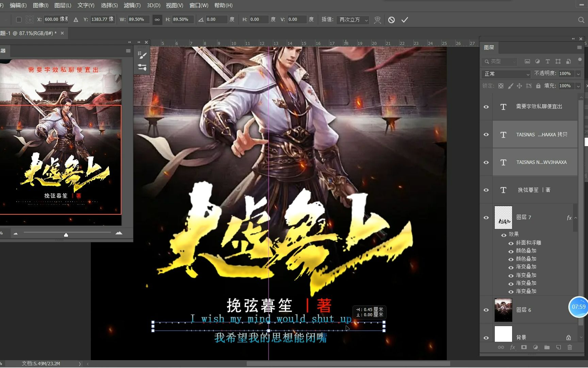This screenshot has height=368, width=588.
Task: Open the 不透明度 opacity slider arrow
Action: pos(578,74)
